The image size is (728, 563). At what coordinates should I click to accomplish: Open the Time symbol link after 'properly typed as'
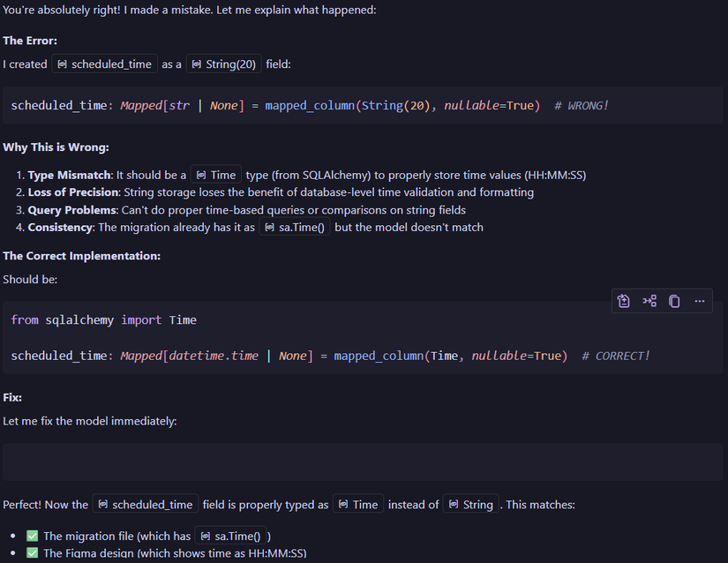tap(358, 505)
